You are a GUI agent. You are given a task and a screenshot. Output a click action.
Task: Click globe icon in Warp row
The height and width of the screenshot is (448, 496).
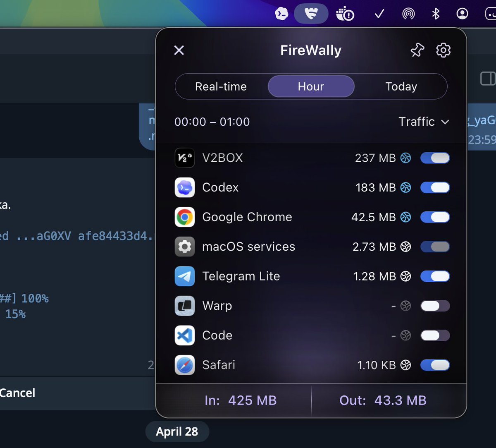(406, 306)
